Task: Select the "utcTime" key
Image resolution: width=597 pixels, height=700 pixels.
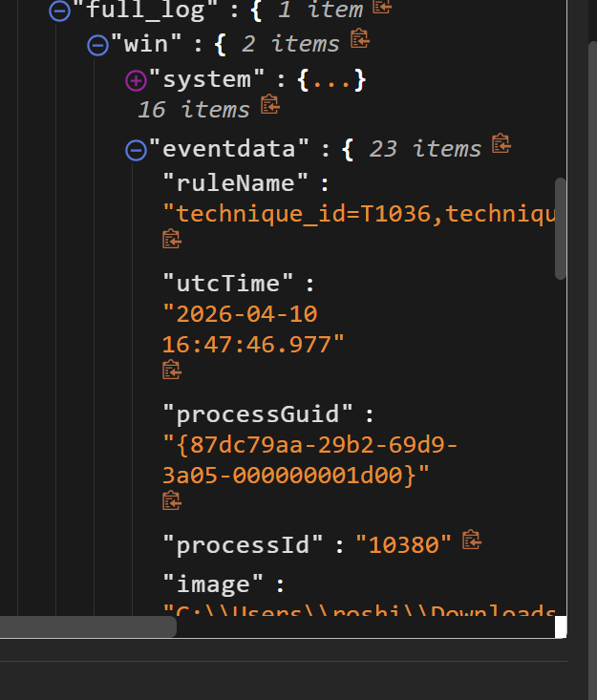Action: [x=227, y=283]
